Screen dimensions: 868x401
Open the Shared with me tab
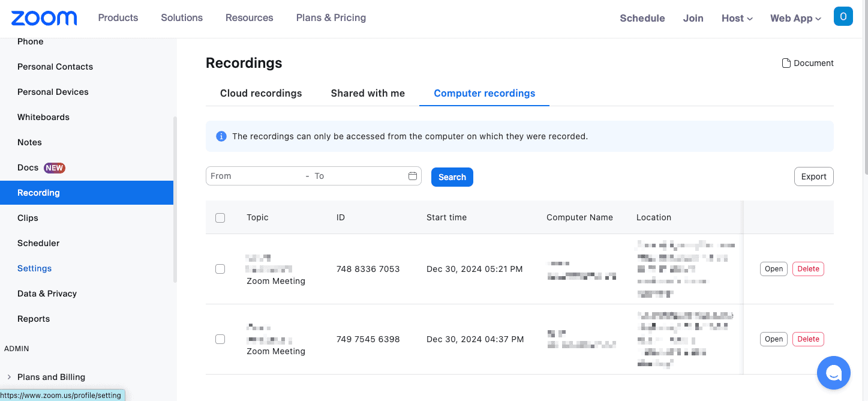tap(368, 93)
